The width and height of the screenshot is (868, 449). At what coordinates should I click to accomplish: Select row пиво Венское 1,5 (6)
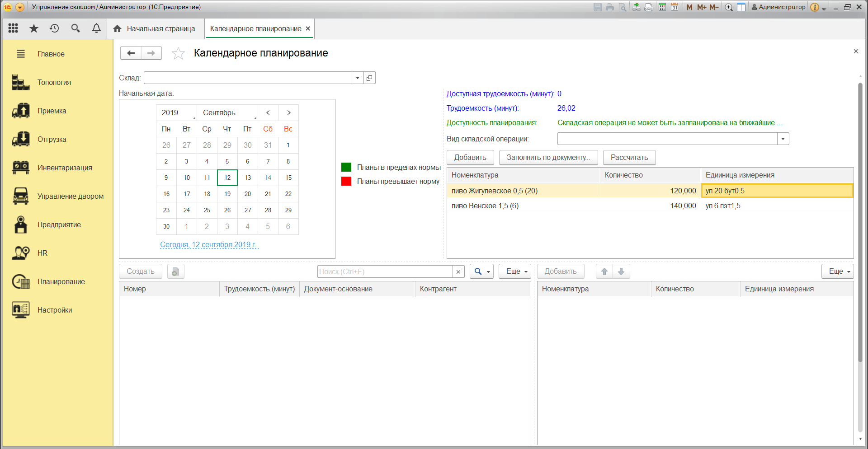650,206
